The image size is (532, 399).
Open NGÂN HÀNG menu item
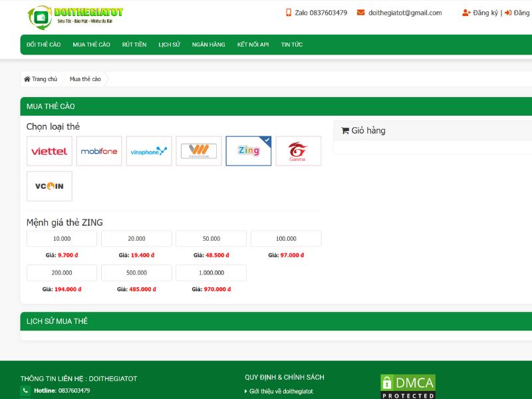click(x=209, y=45)
